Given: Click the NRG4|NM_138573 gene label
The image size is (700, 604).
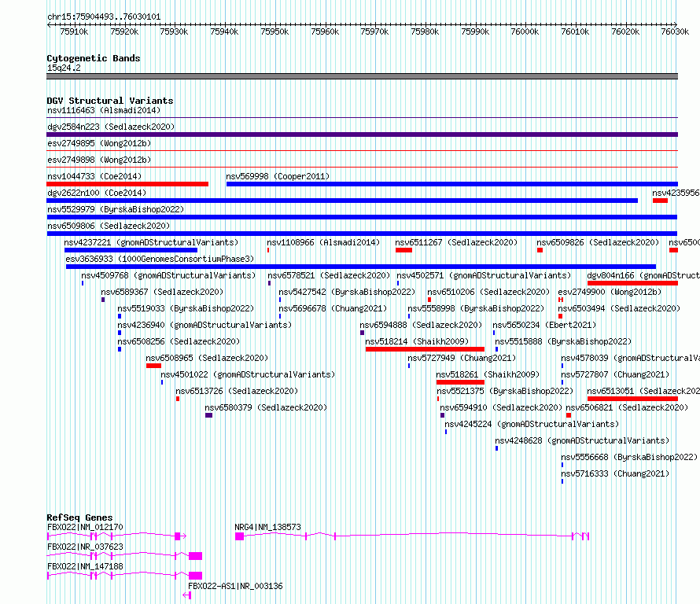Looking at the screenshot, I should pos(268,527).
